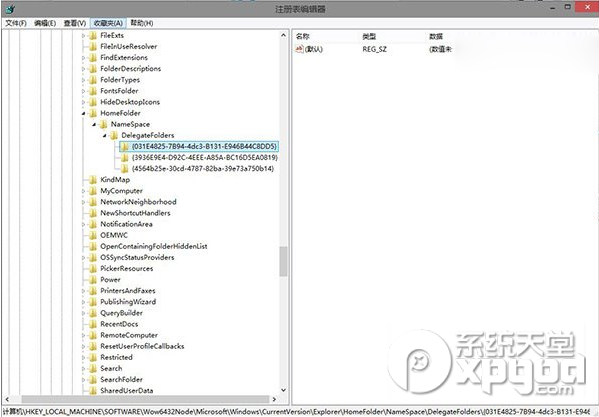Image resolution: width=599 pixels, height=417 pixels.
Task: Click the 类型 column header
Action: [369, 36]
